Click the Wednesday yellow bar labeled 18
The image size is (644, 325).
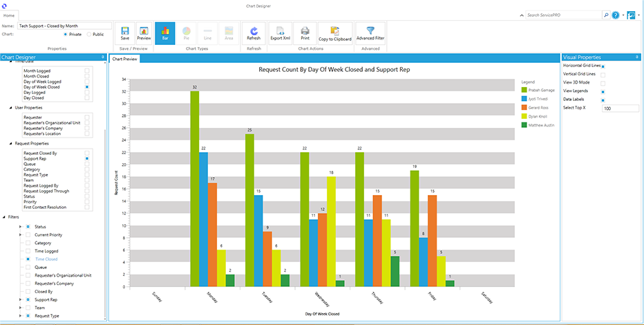pyautogui.click(x=332, y=232)
